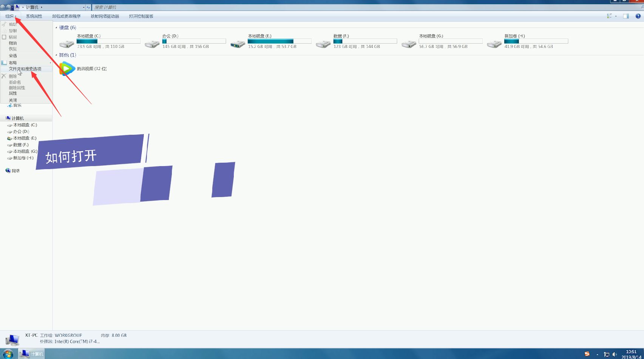The height and width of the screenshot is (359, 644).
Task: Click the computer icon in the address bar
Action: pyautogui.click(x=17, y=7)
